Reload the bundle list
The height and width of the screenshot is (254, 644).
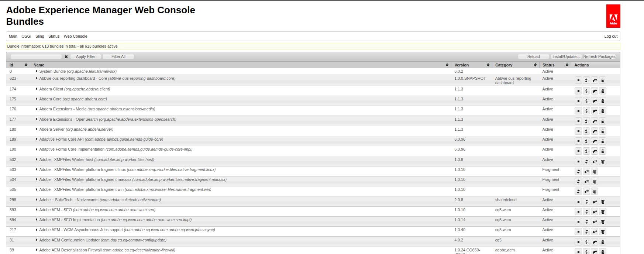tap(533, 56)
